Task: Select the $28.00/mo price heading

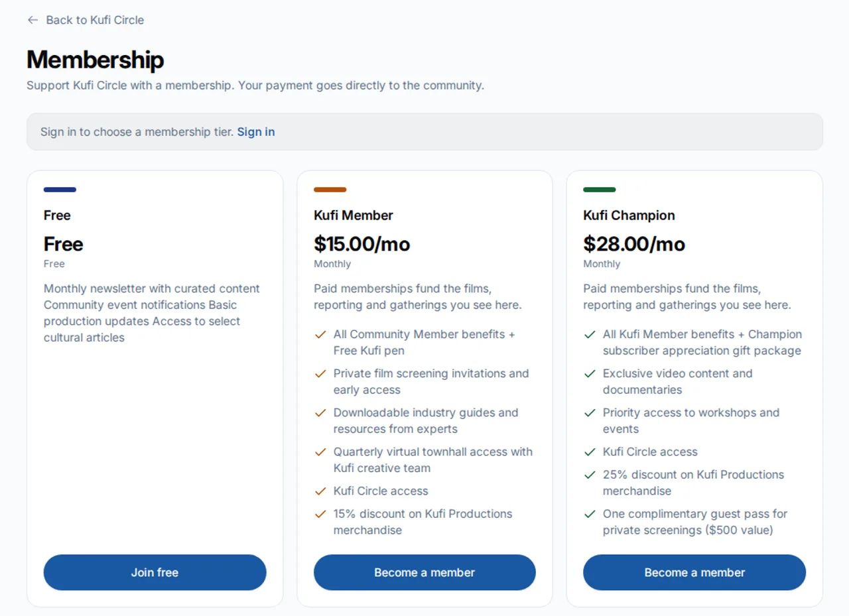Action: pyautogui.click(x=634, y=244)
